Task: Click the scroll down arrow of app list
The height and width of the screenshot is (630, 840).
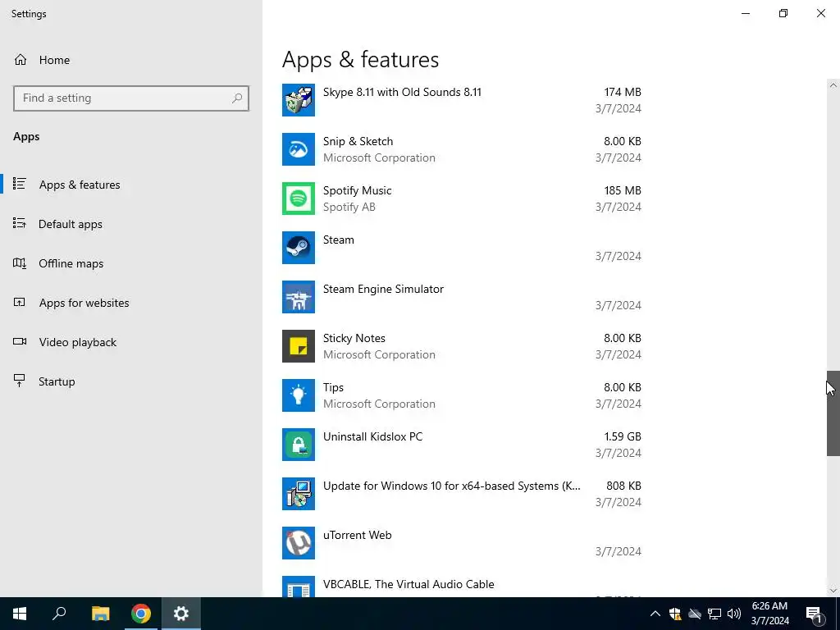Action: [x=833, y=591]
